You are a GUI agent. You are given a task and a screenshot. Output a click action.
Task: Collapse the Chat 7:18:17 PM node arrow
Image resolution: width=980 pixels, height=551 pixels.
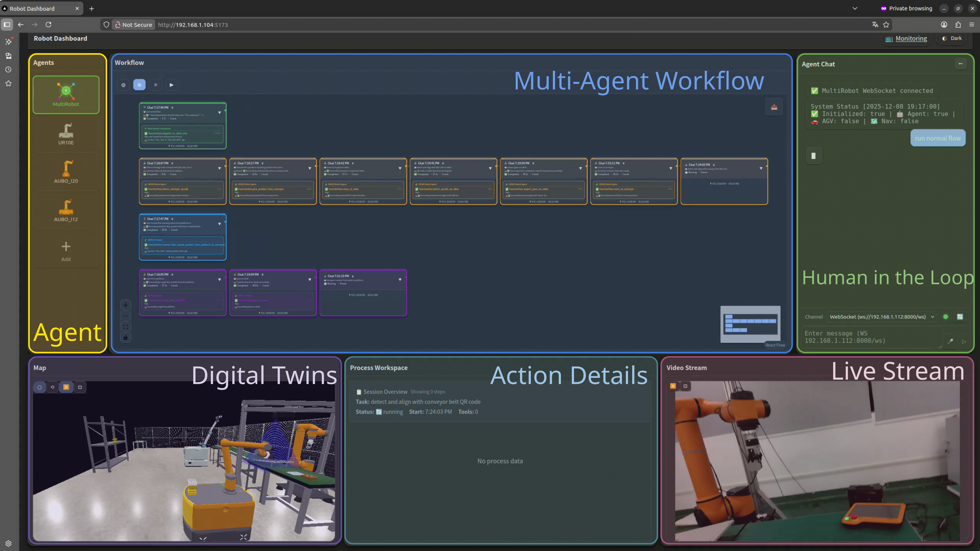(310, 168)
